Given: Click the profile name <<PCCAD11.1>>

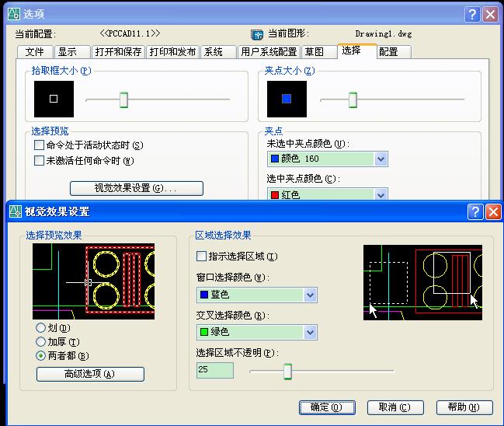Looking at the screenshot, I should tap(130, 33).
